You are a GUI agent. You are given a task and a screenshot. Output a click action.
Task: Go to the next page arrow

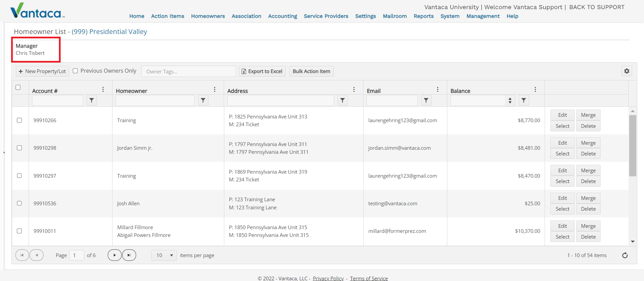115,255
